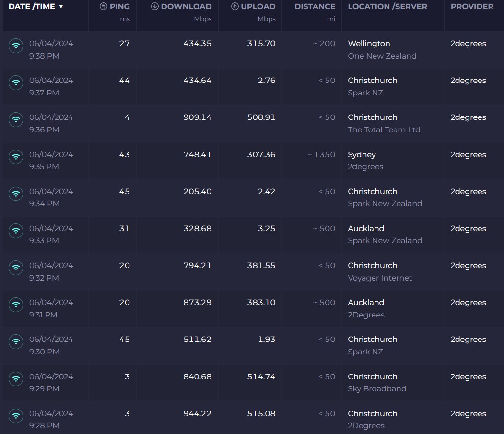The width and height of the screenshot is (504, 434).
Task: Select upload speed 514.74
Action: (261, 377)
